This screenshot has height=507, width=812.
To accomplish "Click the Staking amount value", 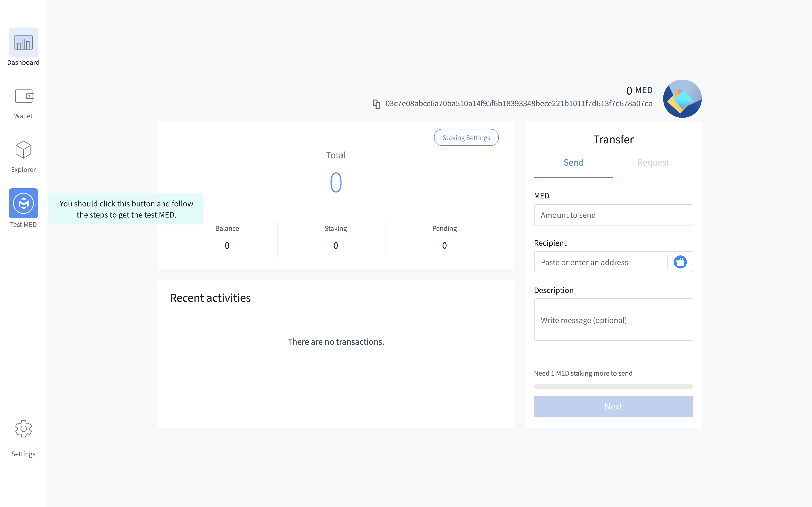I will 335,246.
